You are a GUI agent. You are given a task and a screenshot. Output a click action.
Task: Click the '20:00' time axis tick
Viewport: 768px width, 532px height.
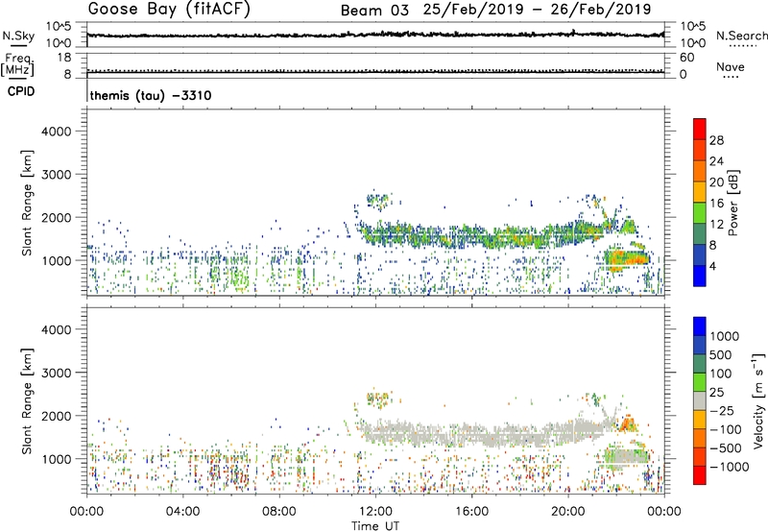point(568,512)
